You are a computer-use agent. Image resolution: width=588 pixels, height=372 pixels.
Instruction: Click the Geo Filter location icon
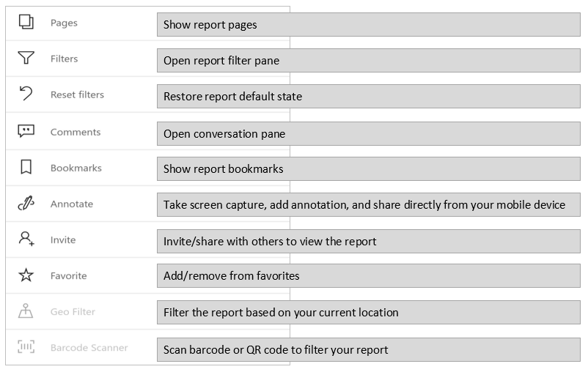[x=26, y=312]
